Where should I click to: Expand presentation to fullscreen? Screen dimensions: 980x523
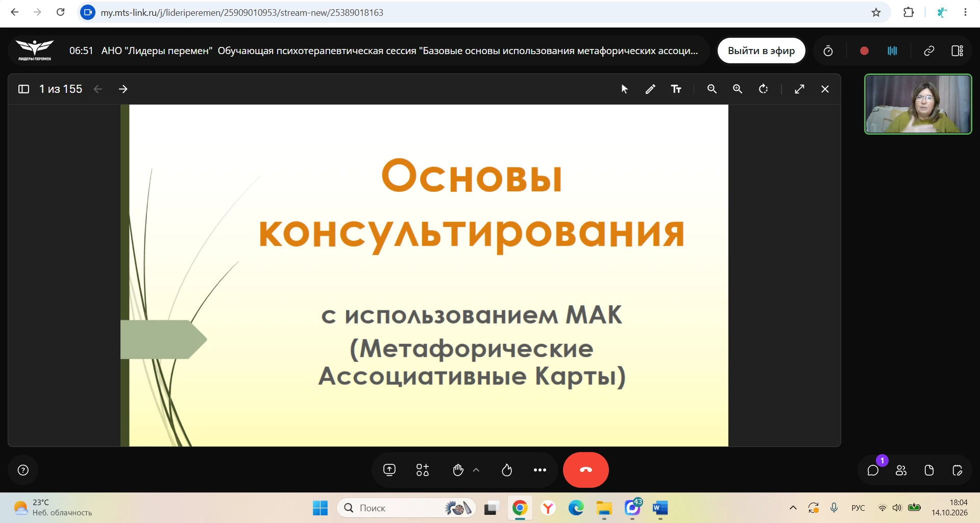800,89
